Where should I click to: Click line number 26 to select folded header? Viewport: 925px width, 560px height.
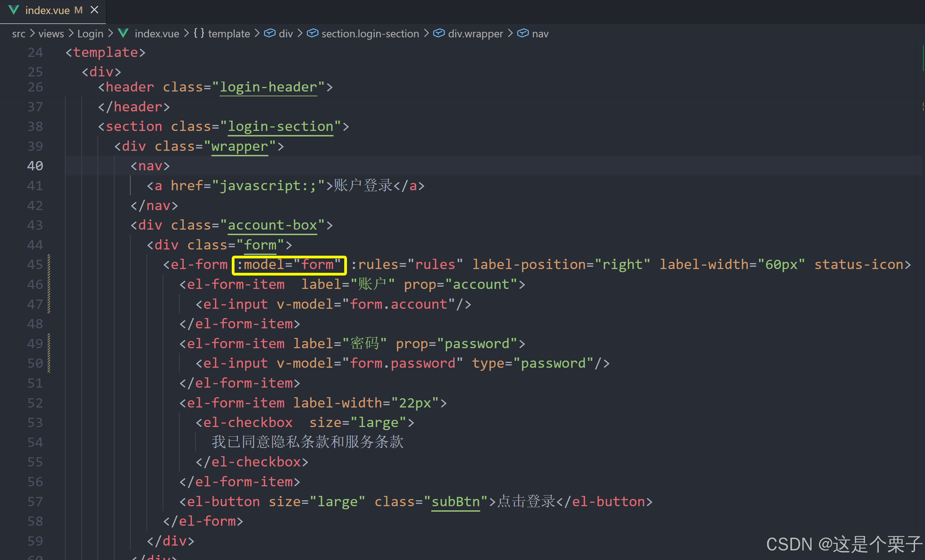pyautogui.click(x=35, y=87)
